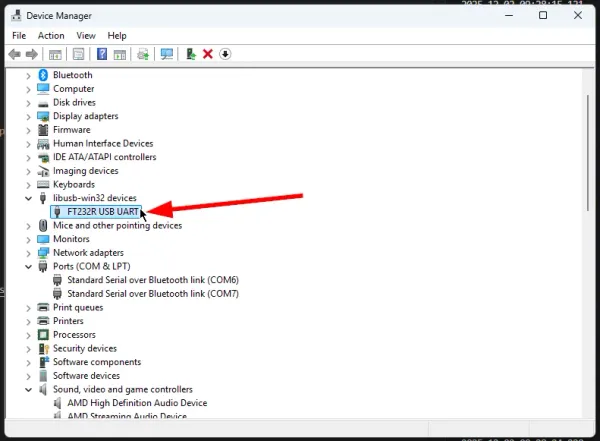Select the Keyboards category
This screenshot has height=441, width=600.
pos(74,184)
